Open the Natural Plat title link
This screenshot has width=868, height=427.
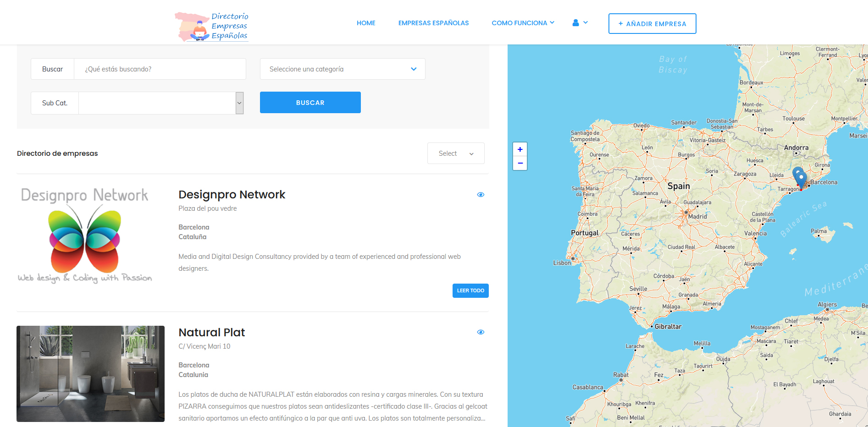pos(211,333)
